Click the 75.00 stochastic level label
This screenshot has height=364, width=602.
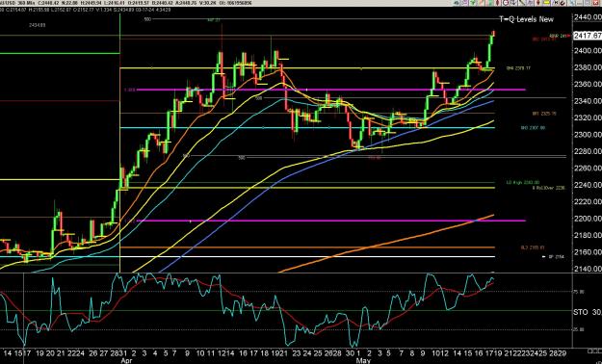coord(579,292)
